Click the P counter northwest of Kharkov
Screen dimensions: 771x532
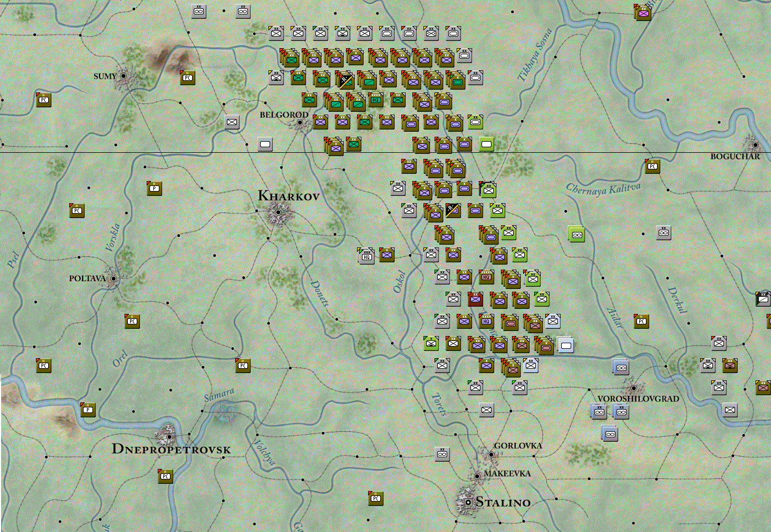click(x=154, y=188)
